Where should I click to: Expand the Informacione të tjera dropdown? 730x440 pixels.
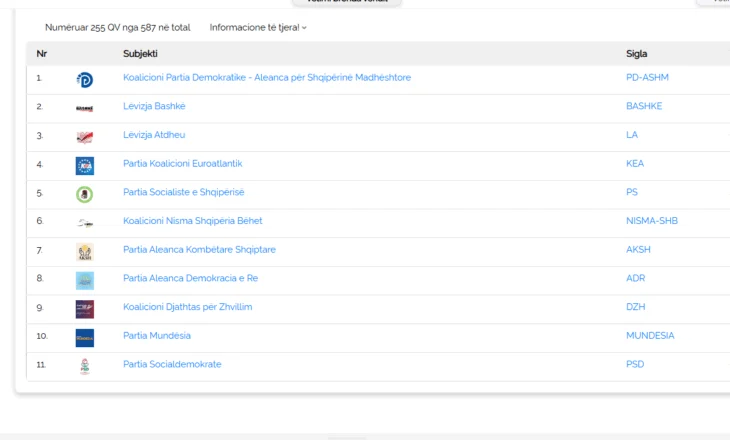(258, 27)
